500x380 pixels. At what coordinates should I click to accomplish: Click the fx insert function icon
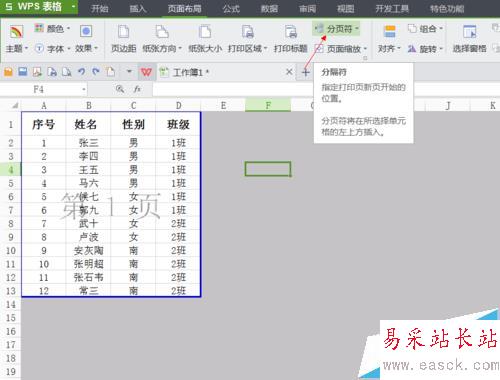137,89
